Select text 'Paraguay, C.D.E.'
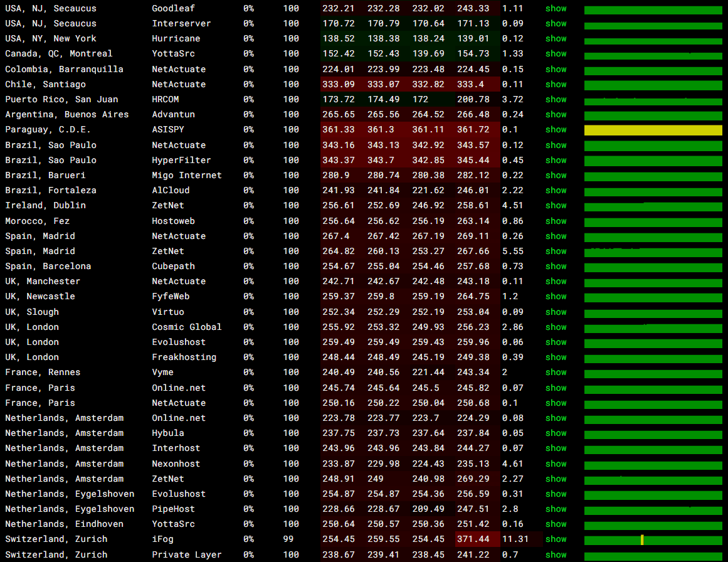This screenshot has height=562, width=728. click(x=48, y=130)
